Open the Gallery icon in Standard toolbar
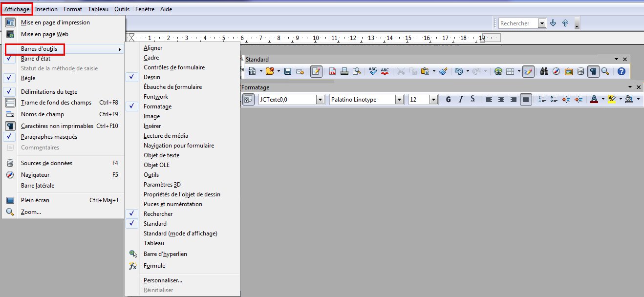Image resolution: width=644 pixels, height=297 pixels. [x=568, y=71]
